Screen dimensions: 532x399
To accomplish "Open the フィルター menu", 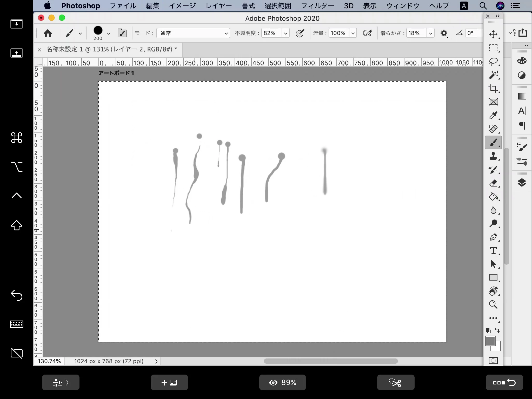I will tap(317, 6).
